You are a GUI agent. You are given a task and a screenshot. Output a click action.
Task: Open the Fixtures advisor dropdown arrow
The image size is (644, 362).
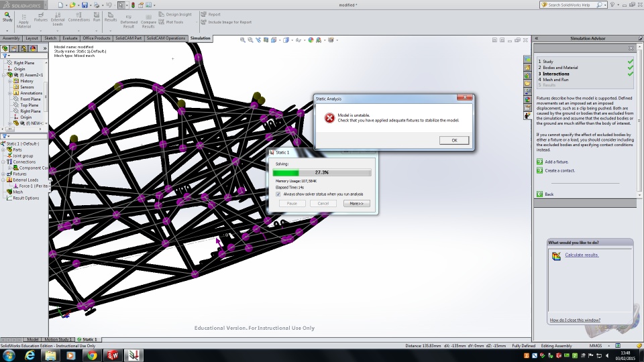[x=41, y=31]
